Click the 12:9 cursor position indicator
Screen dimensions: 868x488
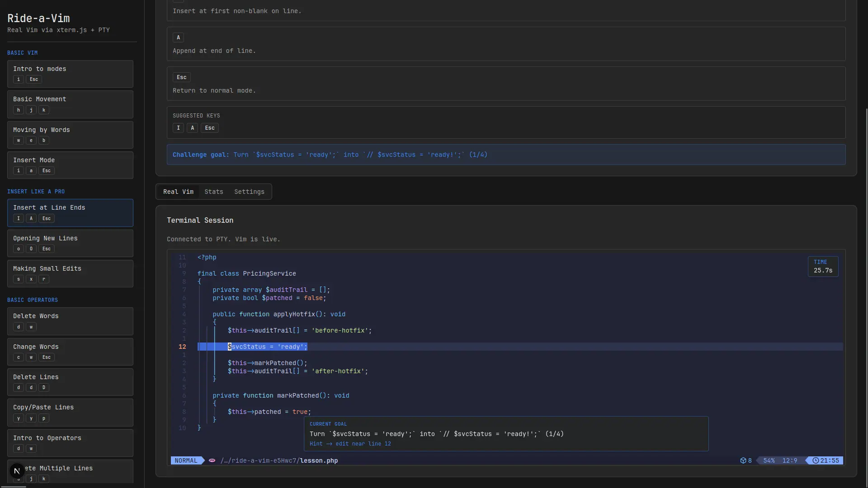[790, 460]
